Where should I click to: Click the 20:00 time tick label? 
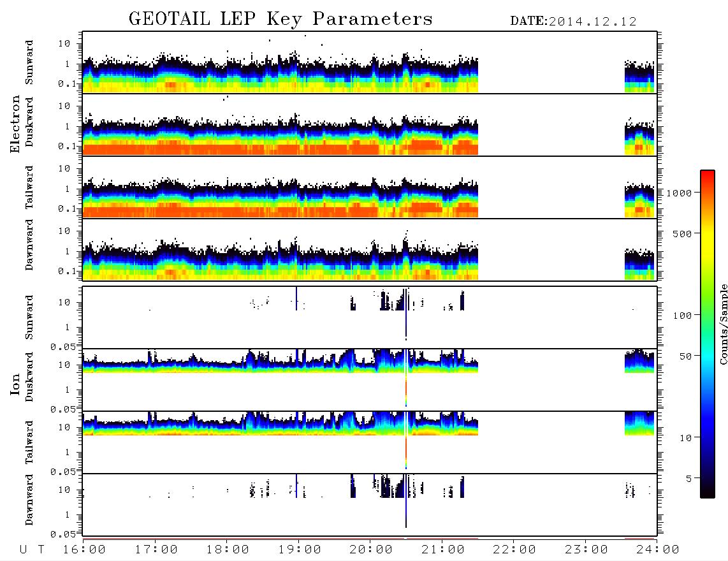click(371, 550)
